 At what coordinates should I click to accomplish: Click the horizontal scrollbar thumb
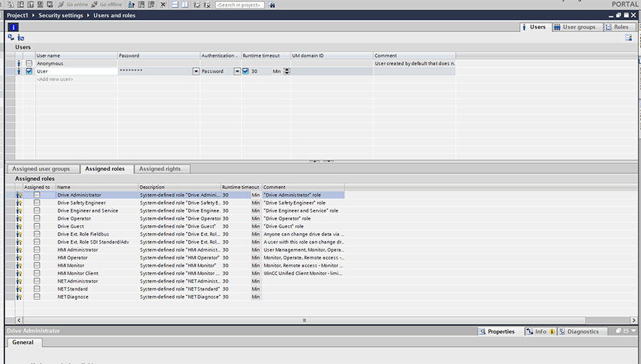coord(304,321)
